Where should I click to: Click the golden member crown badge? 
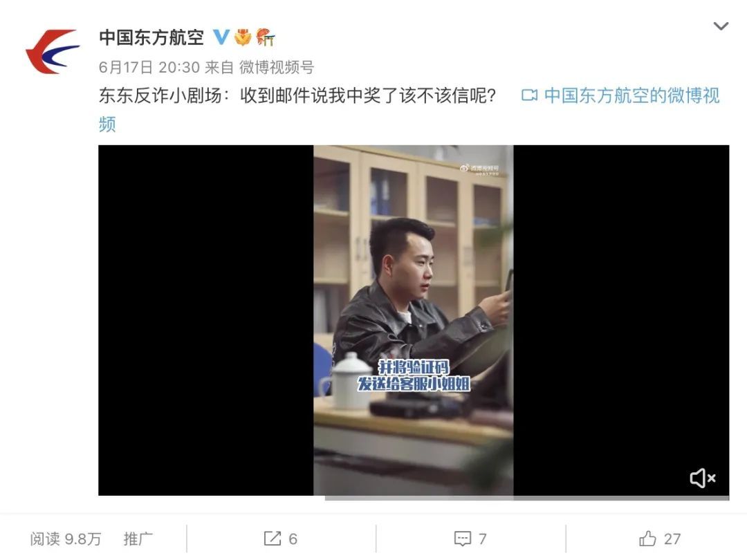click(243, 37)
